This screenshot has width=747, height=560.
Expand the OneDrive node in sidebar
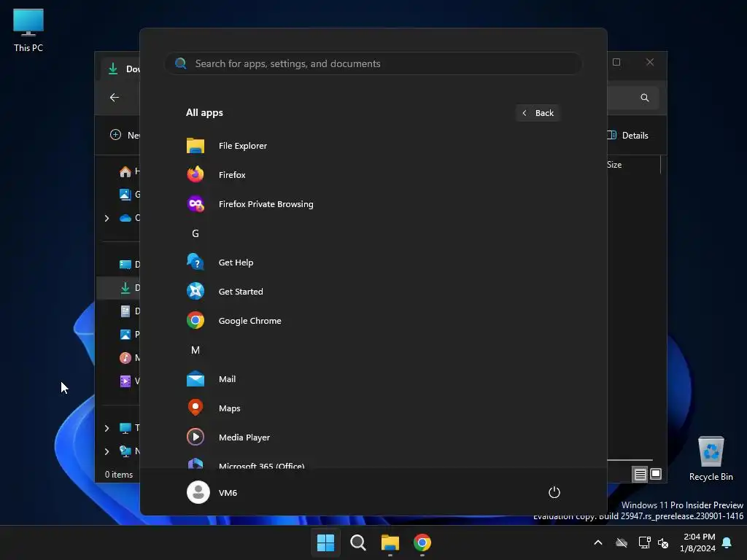[107, 218]
